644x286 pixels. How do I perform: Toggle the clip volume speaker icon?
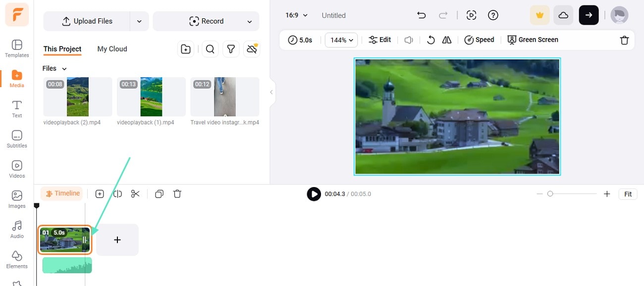pyautogui.click(x=409, y=40)
